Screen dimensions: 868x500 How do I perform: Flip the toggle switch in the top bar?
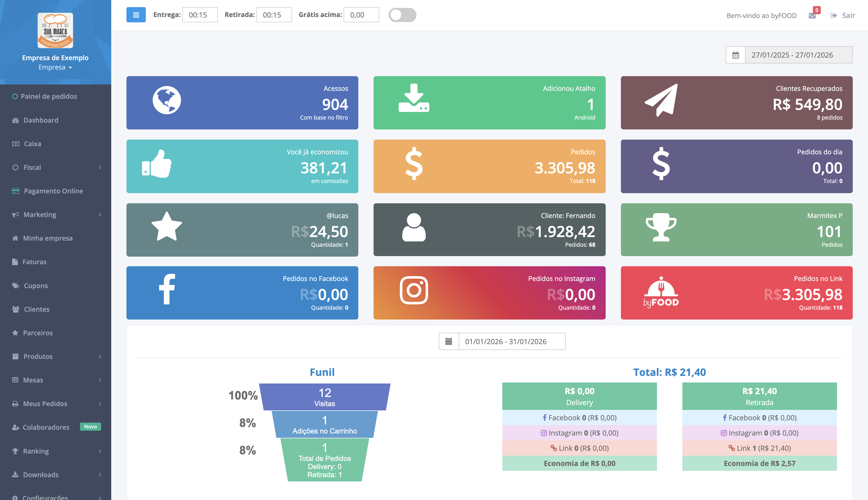tap(402, 15)
